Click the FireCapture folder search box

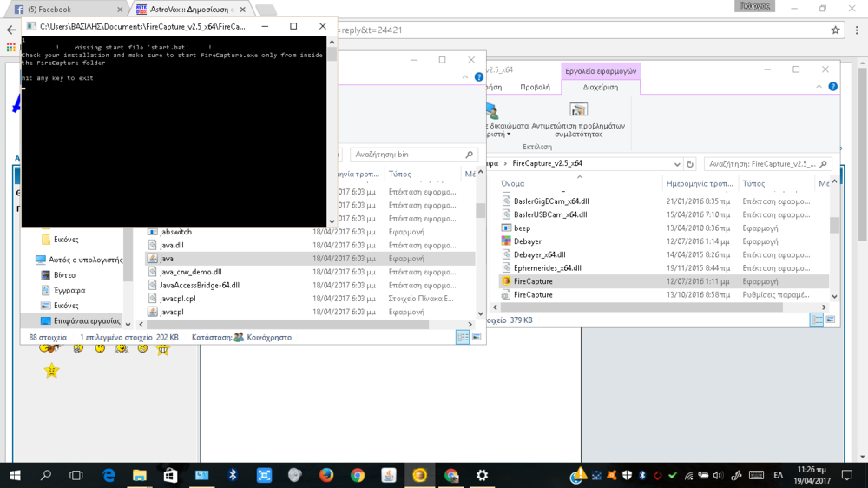coord(762,163)
